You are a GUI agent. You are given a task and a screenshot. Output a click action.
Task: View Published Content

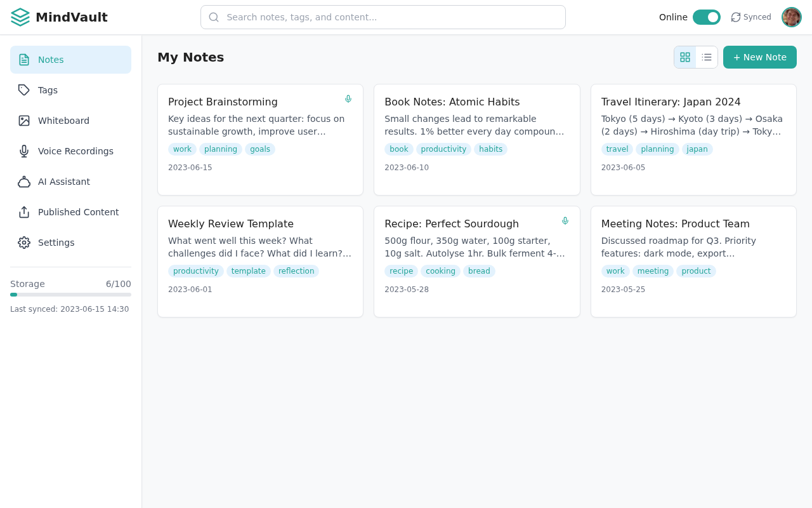[x=79, y=212]
